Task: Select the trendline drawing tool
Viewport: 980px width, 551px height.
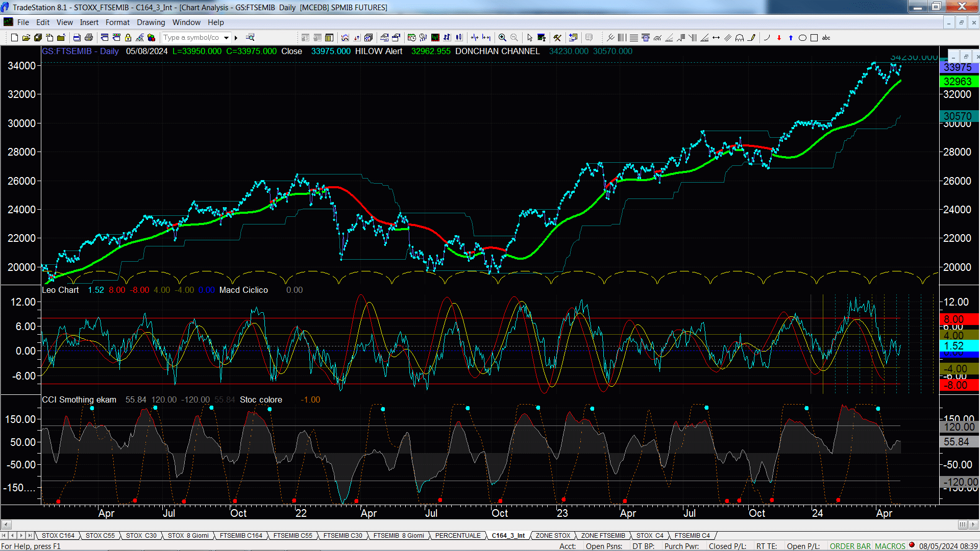Action: pos(610,38)
